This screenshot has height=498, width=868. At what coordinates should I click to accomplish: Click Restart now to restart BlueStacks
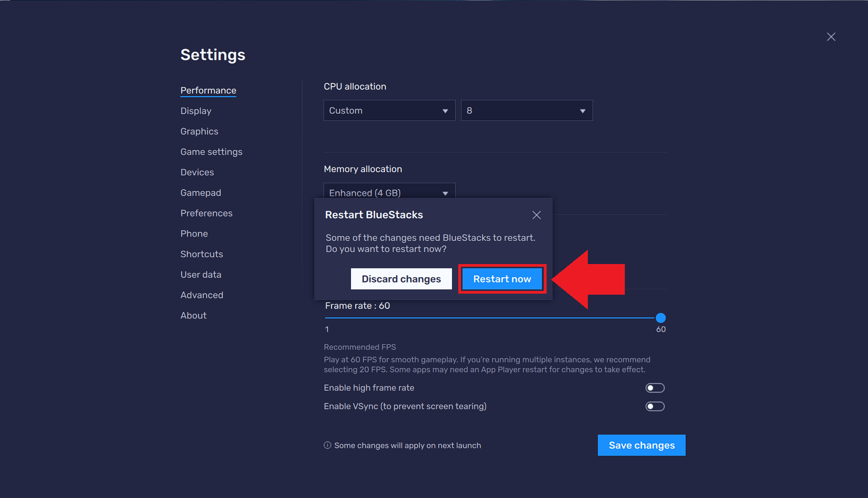pyautogui.click(x=502, y=279)
